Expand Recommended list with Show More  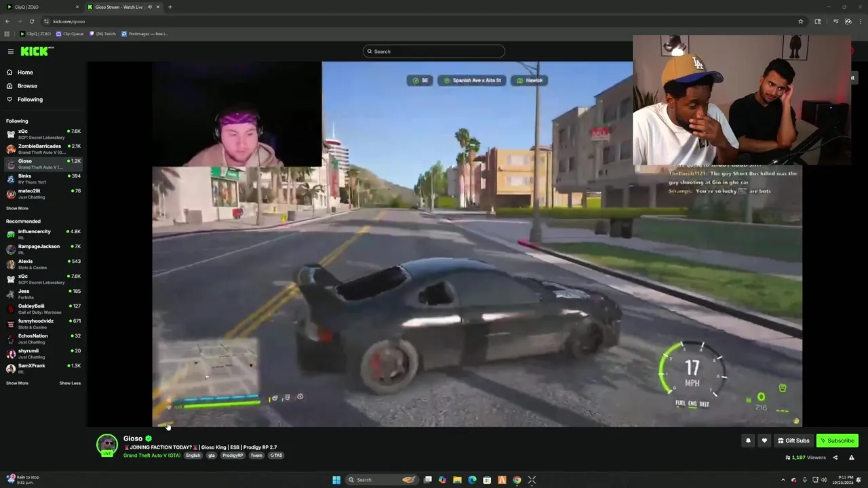pos(17,384)
